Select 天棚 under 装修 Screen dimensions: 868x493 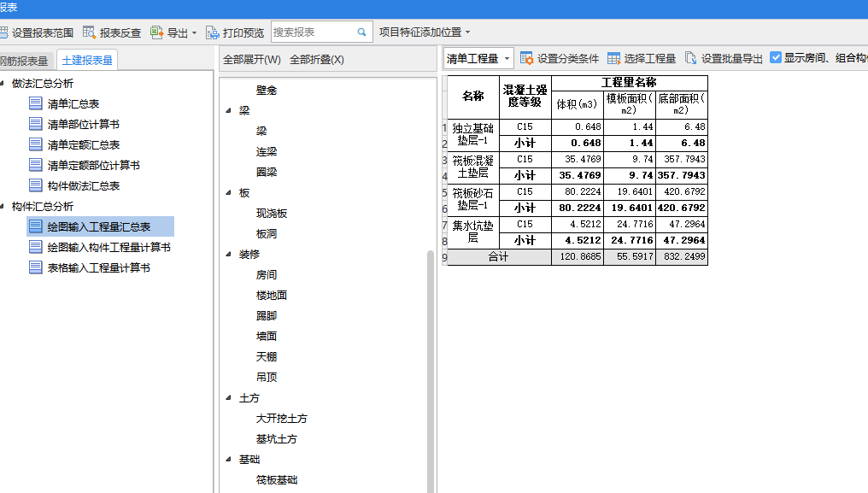267,357
